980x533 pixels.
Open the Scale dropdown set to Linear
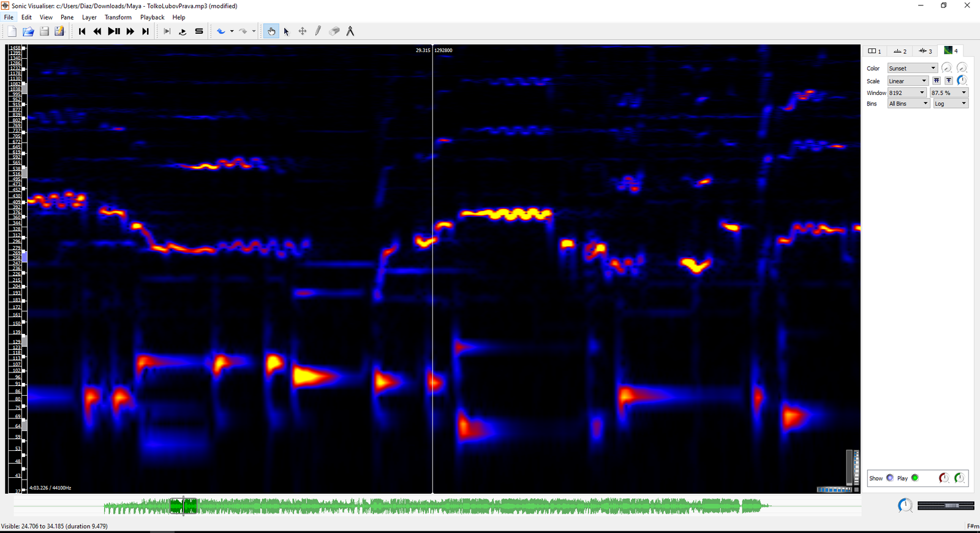point(908,81)
